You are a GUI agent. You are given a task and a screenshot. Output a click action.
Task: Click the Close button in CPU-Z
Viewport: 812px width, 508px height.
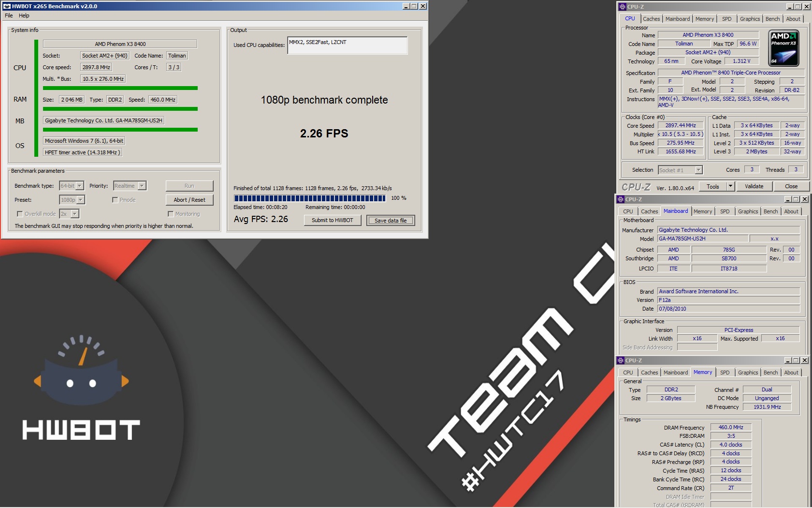pyautogui.click(x=791, y=186)
